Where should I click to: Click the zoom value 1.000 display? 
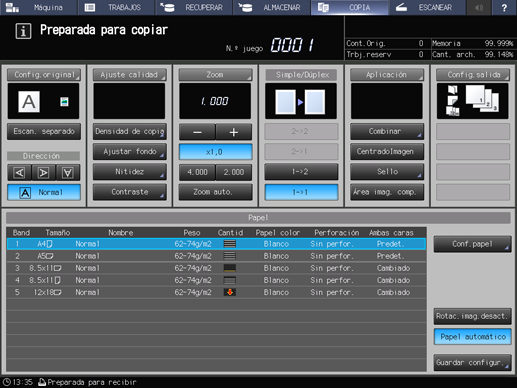(x=215, y=101)
